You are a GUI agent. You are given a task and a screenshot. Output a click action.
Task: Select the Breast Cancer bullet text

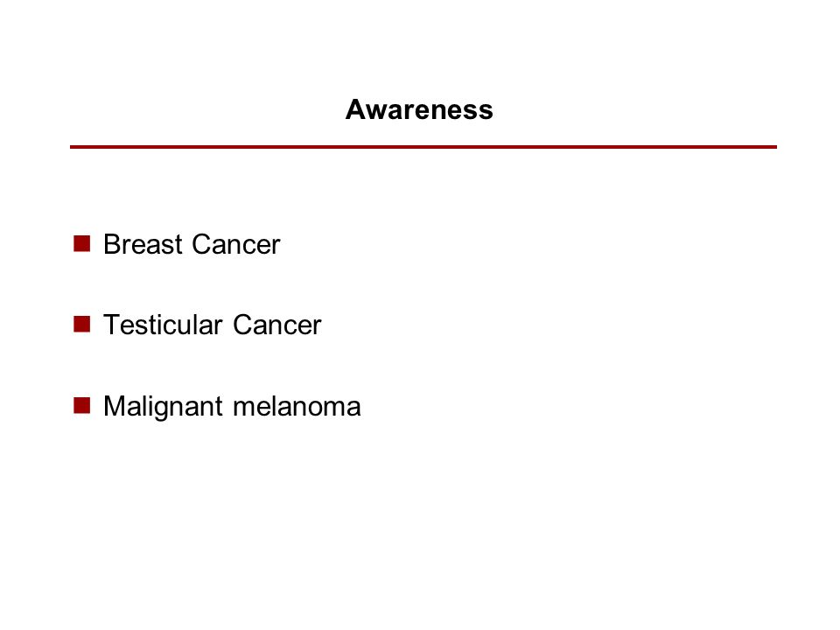coord(192,244)
